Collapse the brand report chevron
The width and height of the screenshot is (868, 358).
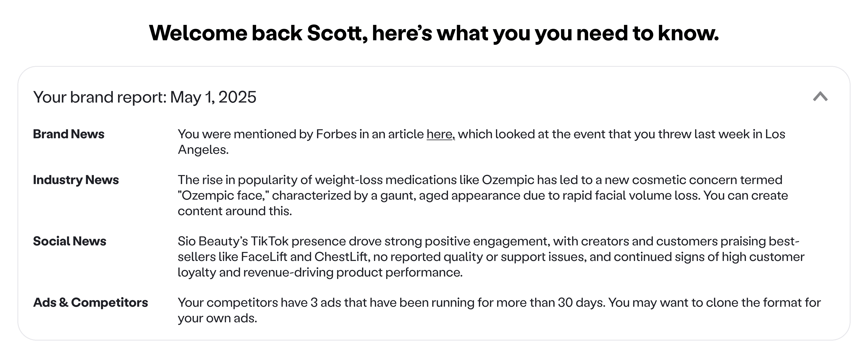pos(820,97)
